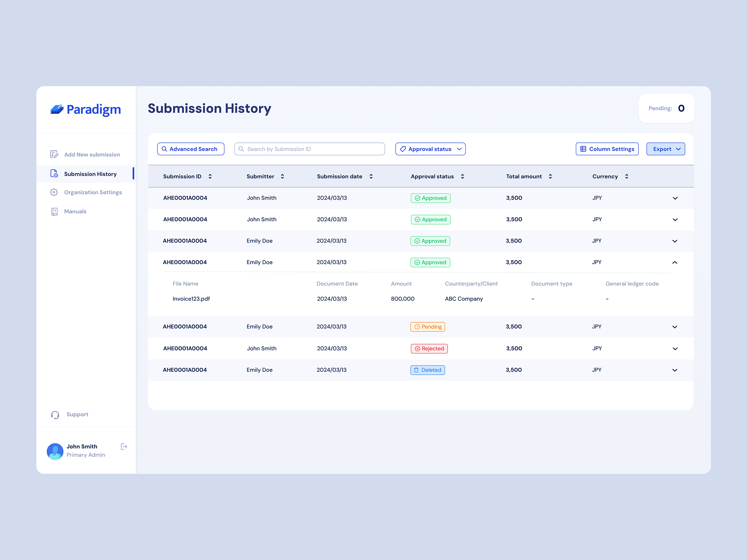Sort by Currency column arrows

pyautogui.click(x=627, y=176)
